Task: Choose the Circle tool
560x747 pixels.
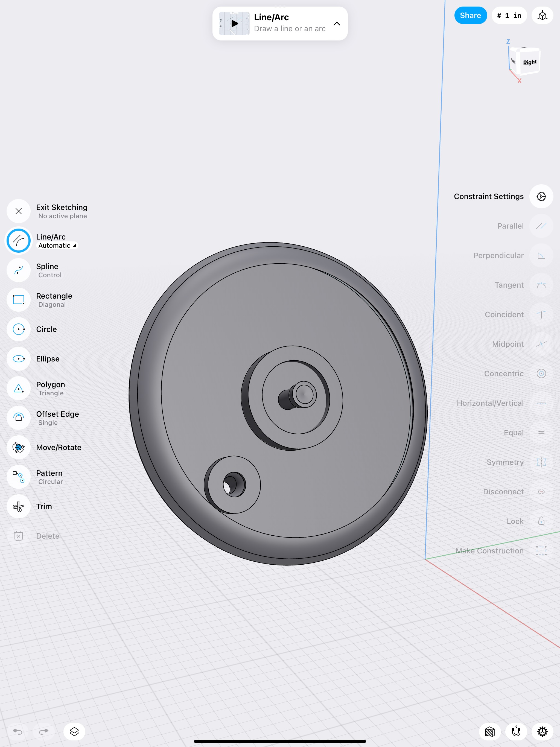Action: (x=19, y=329)
